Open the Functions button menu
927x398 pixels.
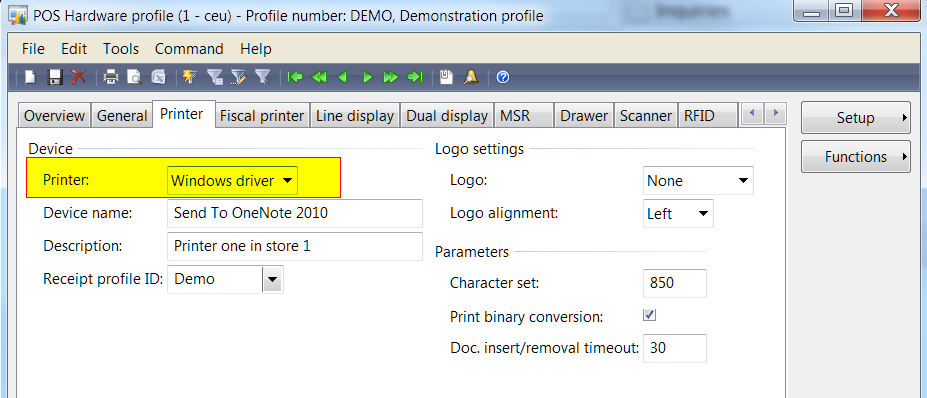[855, 157]
